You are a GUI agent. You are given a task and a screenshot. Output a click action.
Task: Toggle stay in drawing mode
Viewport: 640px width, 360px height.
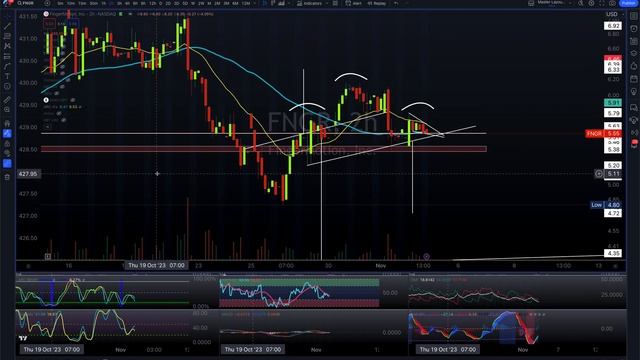tap(7, 133)
